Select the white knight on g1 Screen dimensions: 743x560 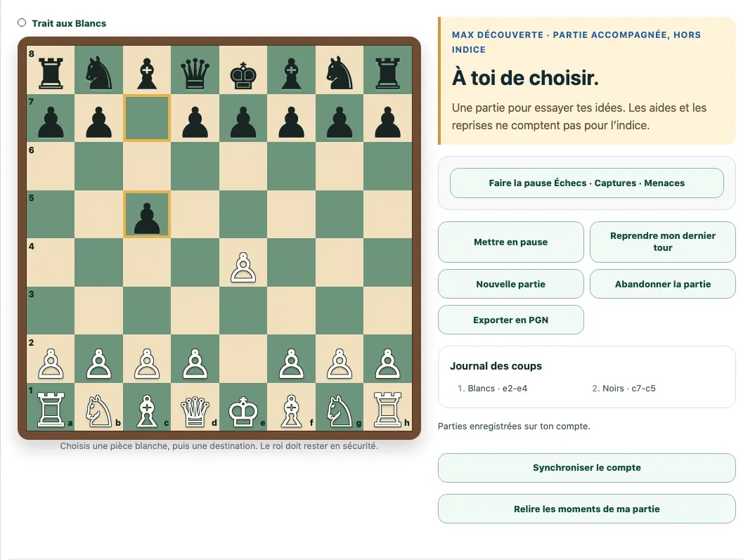click(340, 407)
